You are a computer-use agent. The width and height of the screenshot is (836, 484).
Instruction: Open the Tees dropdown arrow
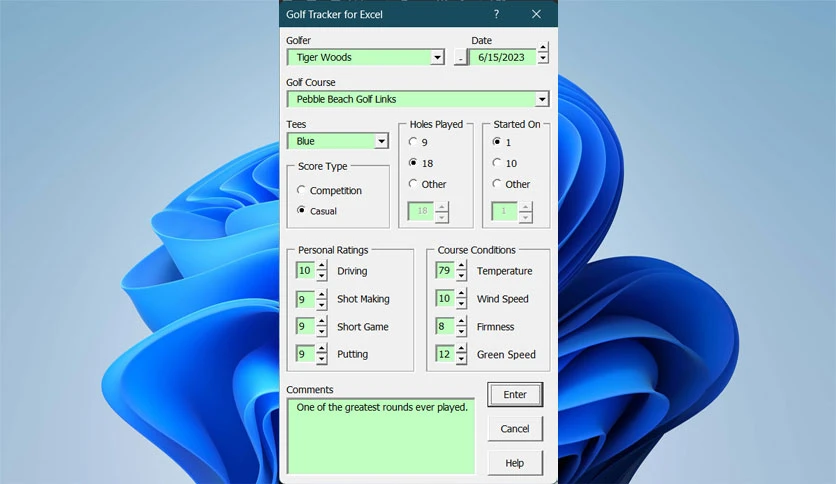point(381,141)
